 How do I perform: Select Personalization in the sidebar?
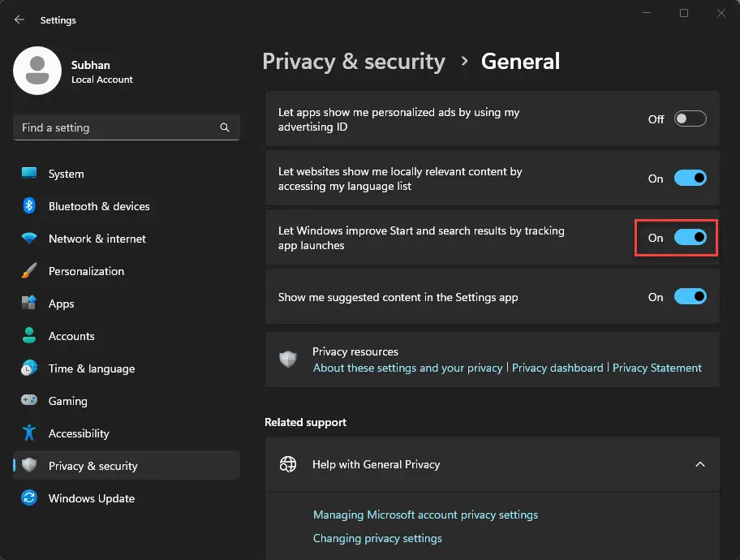[x=86, y=271]
